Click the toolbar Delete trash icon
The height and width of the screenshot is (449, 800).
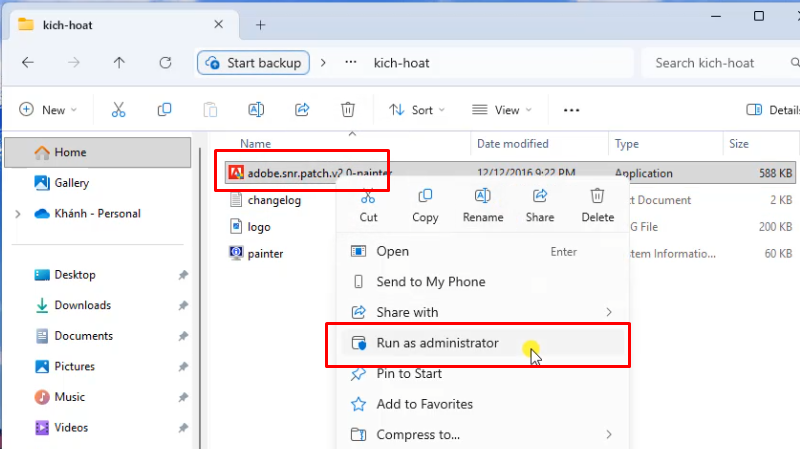click(x=348, y=110)
